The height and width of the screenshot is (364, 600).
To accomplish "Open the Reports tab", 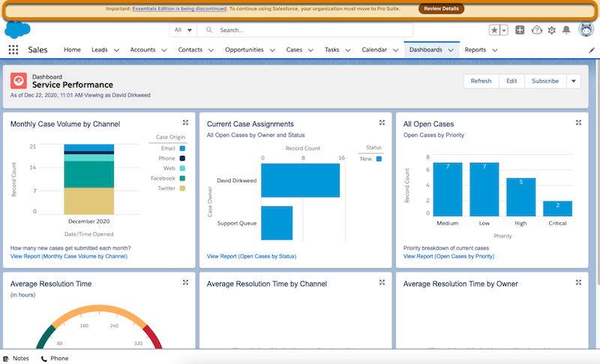I will [475, 49].
